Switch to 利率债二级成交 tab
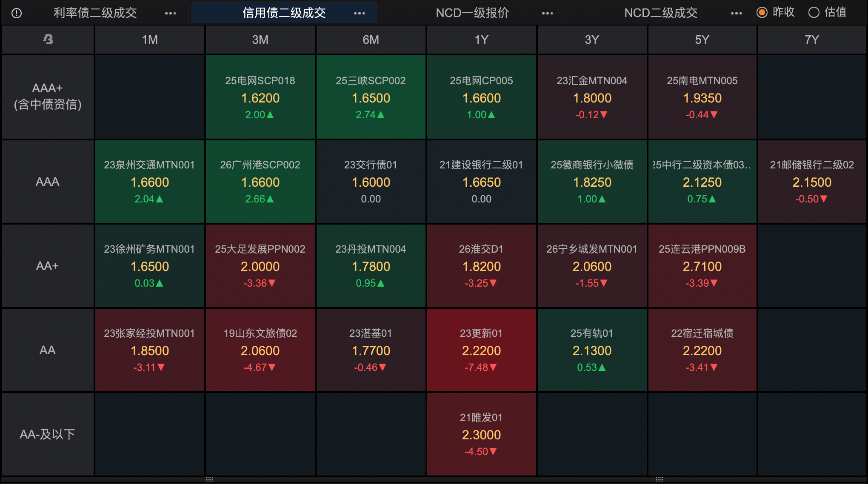Viewport: 868px width, 484px height. coord(95,13)
